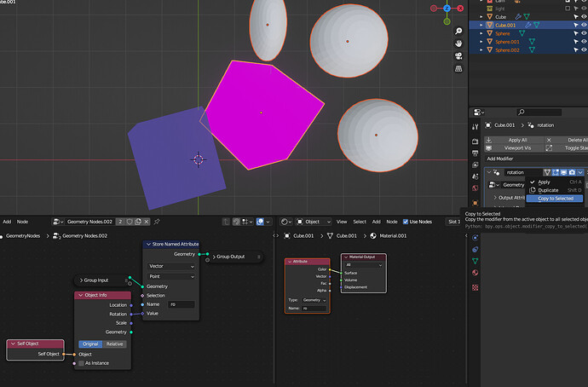Hide Sphere in viewport via eye icon
Viewport: 588px width, 387px height.
click(x=584, y=33)
